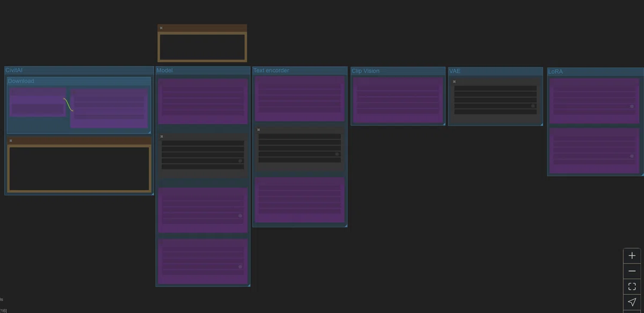Select the LoRA group title
Screen dimensions: 644x313
pos(555,71)
